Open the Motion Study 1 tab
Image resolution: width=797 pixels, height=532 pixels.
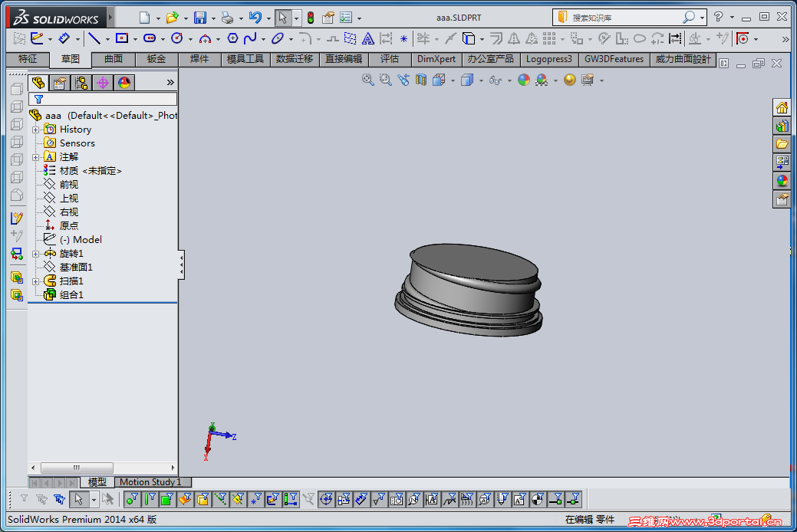[150, 482]
